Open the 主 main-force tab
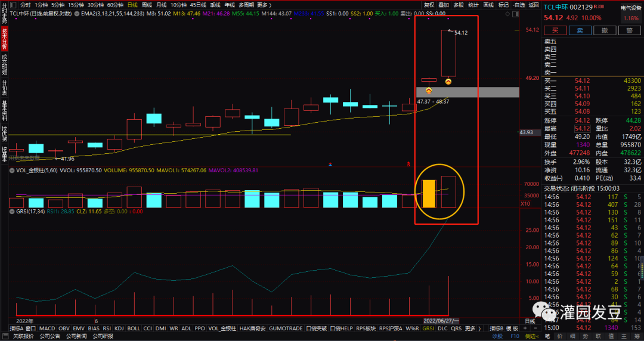Image resolution: width=644 pixels, height=341 pixels. [x=624, y=336]
